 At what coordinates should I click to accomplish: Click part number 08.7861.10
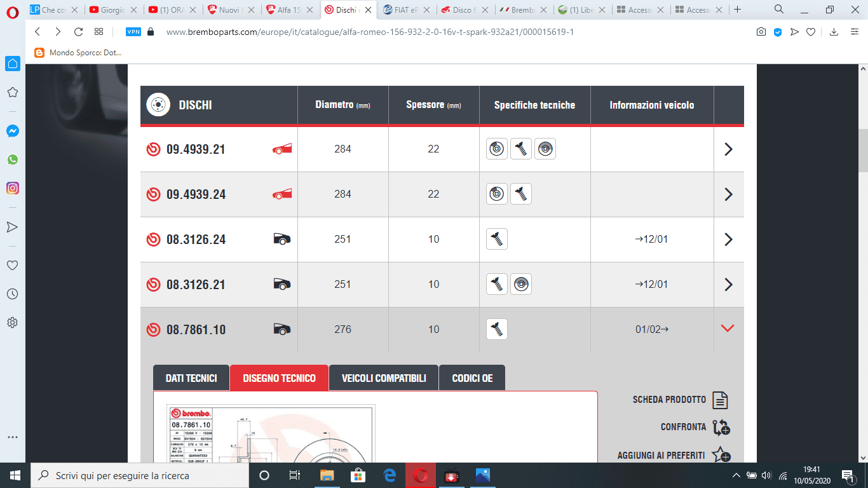click(x=196, y=330)
